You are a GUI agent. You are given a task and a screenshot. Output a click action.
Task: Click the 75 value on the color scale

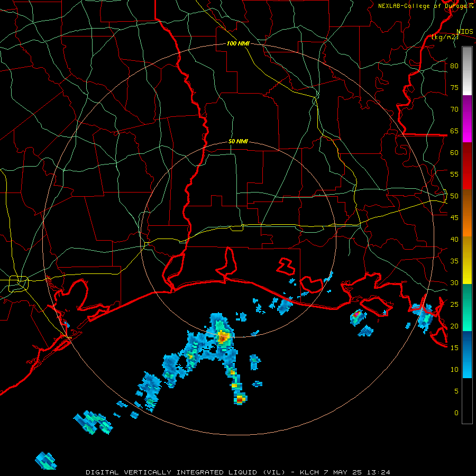click(454, 87)
